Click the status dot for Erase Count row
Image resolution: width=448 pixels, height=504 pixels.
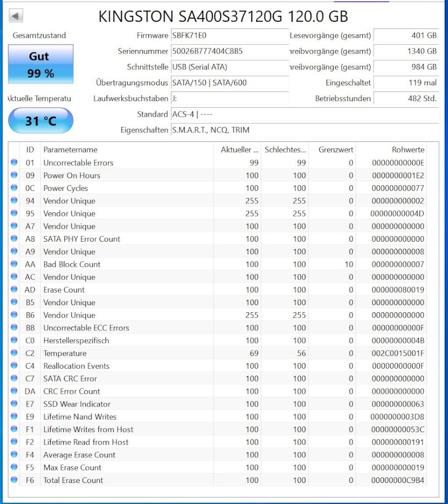click(14, 289)
